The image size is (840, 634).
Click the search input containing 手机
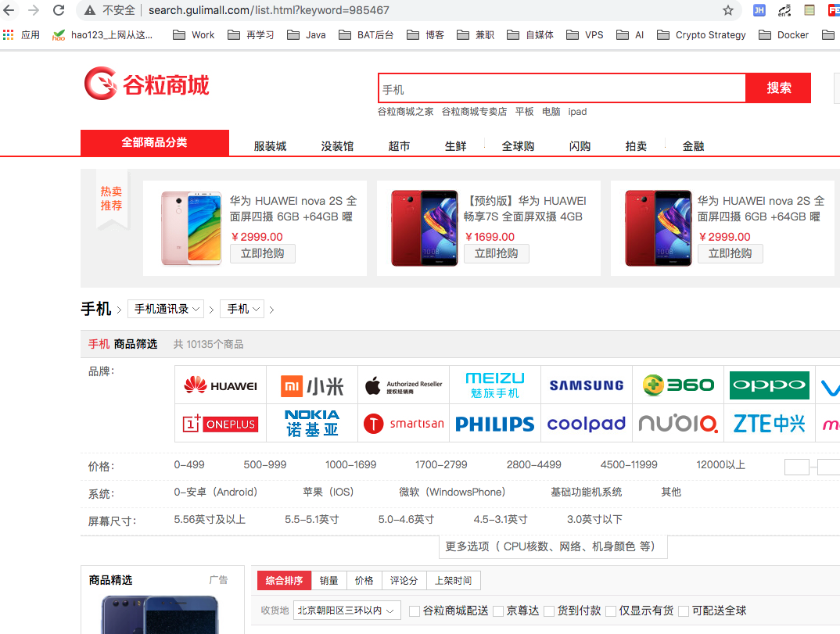tap(561, 89)
